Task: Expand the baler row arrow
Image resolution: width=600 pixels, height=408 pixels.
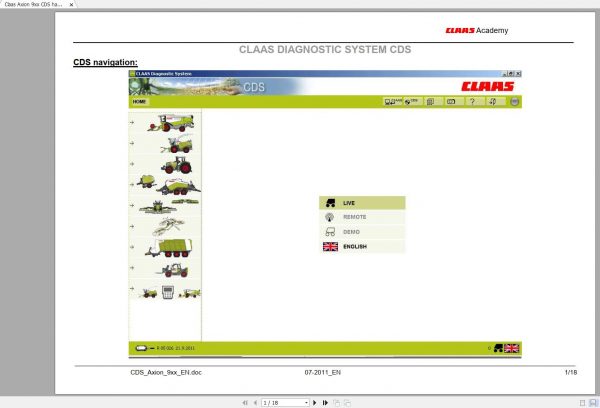Action: (x=132, y=184)
